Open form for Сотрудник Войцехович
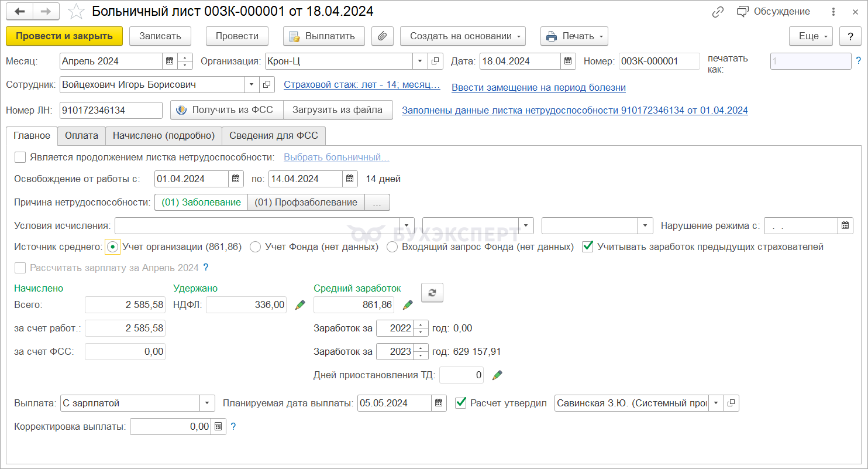 267,85
